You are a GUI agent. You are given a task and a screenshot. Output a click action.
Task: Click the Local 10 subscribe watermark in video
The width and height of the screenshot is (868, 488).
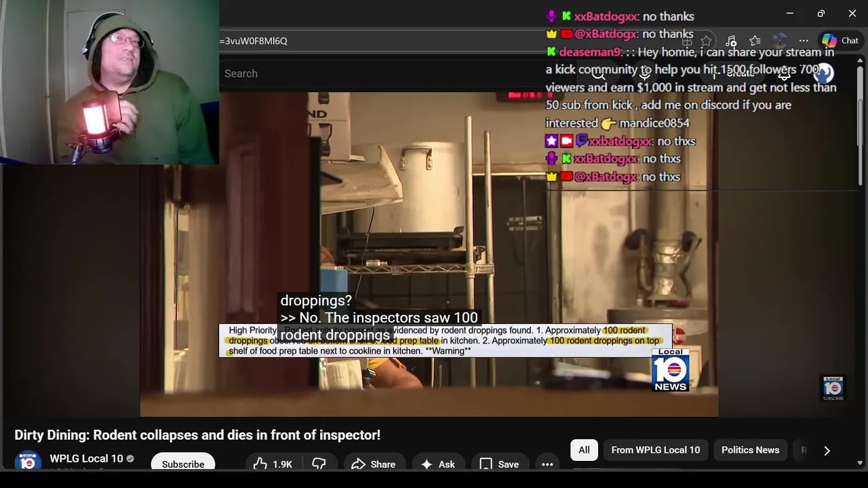tap(833, 388)
